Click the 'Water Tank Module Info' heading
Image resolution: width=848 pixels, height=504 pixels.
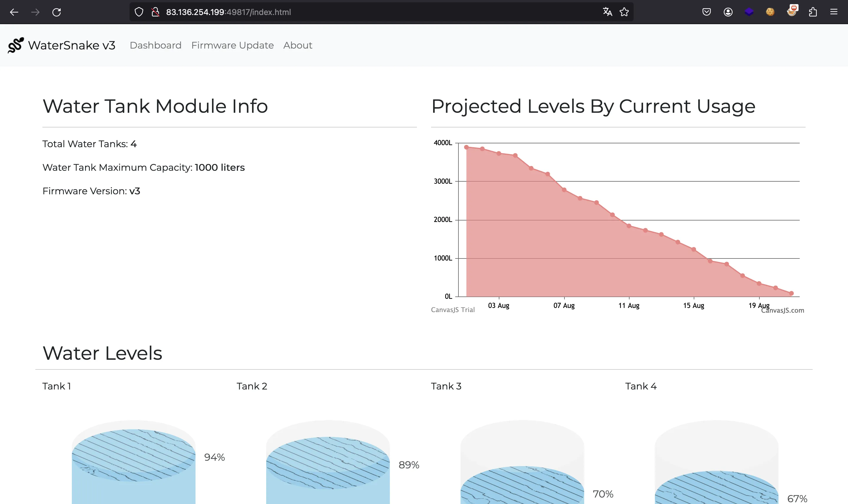tap(155, 106)
